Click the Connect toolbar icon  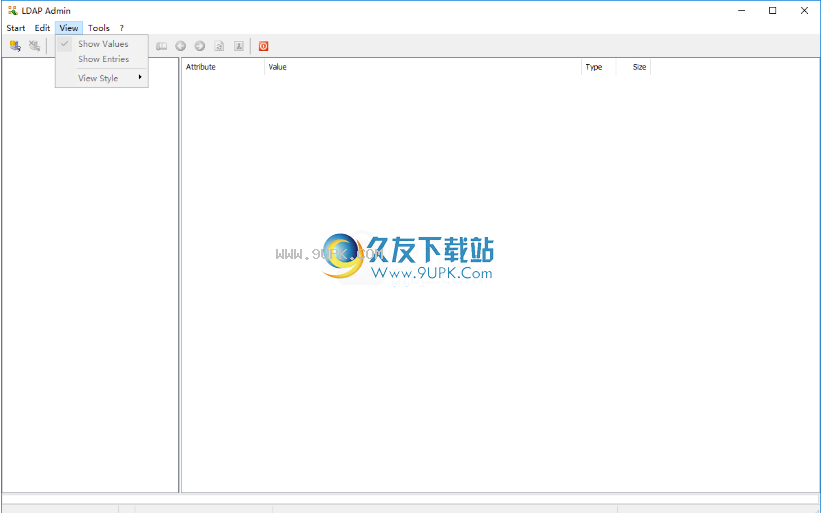(x=15, y=46)
